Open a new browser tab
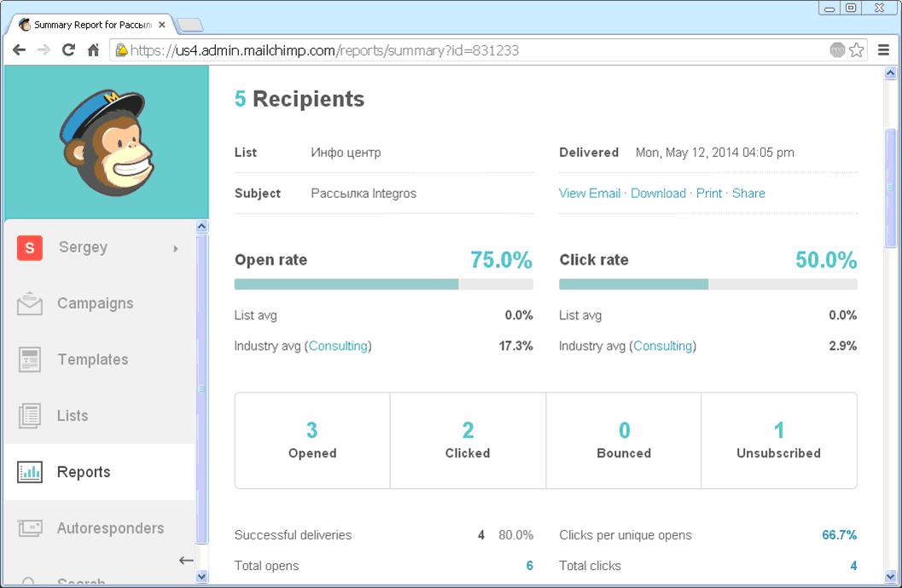Image resolution: width=902 pixels, height=588 pixels. 189,25
